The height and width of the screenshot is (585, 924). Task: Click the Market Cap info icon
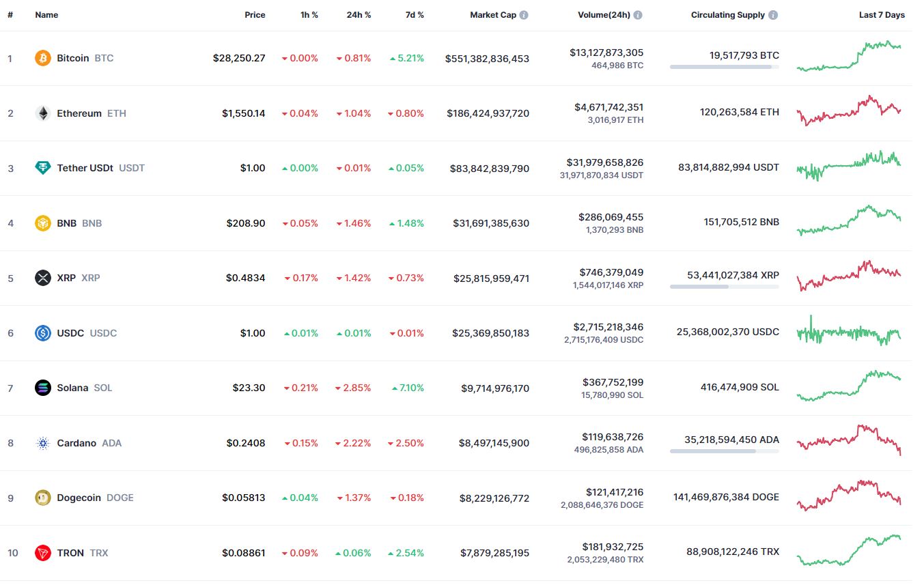(x=524, y=15)
